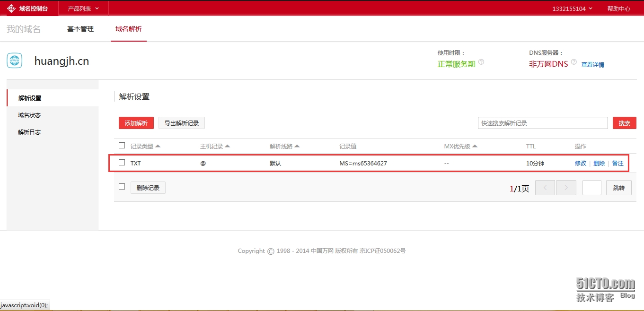
Task: Check the TXT record row checkbox
Action: coord(122,163)
